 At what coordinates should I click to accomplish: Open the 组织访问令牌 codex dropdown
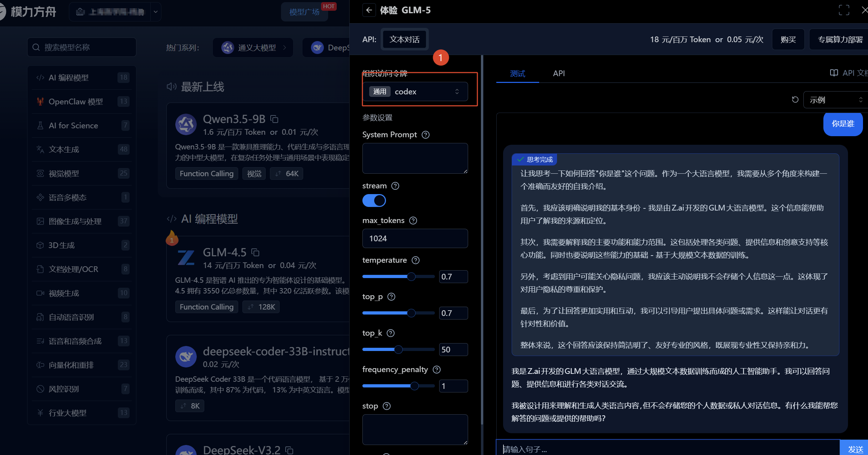pyautogui.click(x=415, y=92)
